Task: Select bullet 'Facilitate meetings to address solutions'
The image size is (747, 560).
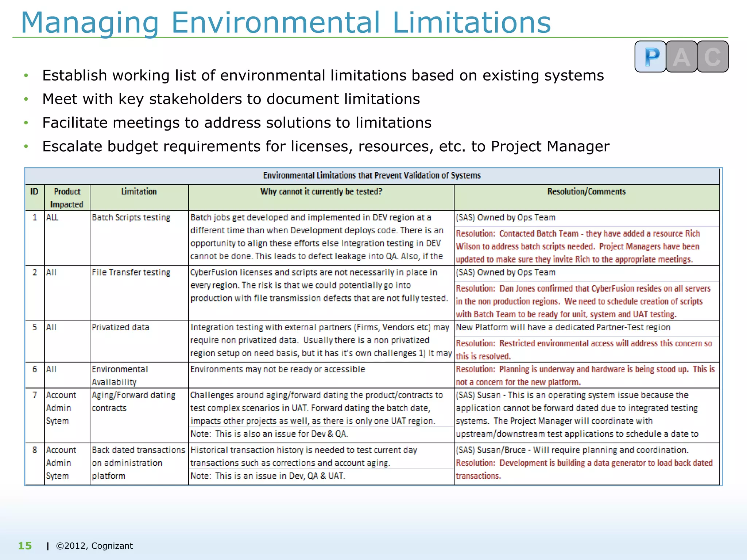Action: [x=237, y=123]
